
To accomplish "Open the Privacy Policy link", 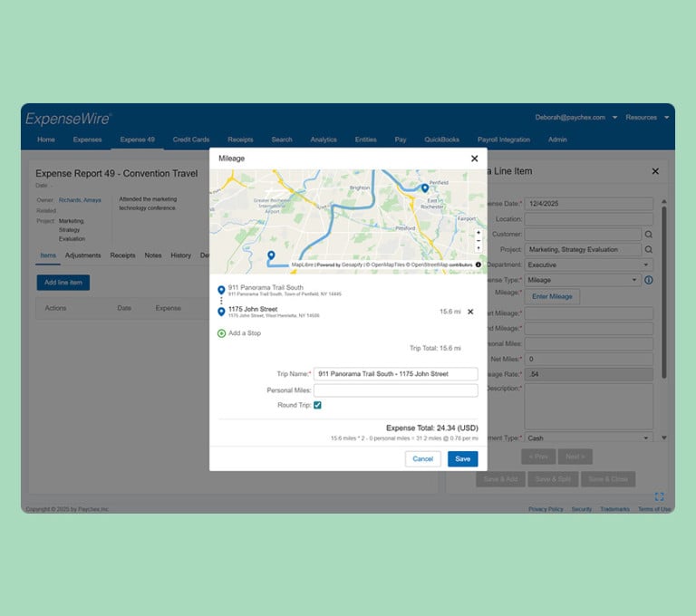I will tap(546, 509).
